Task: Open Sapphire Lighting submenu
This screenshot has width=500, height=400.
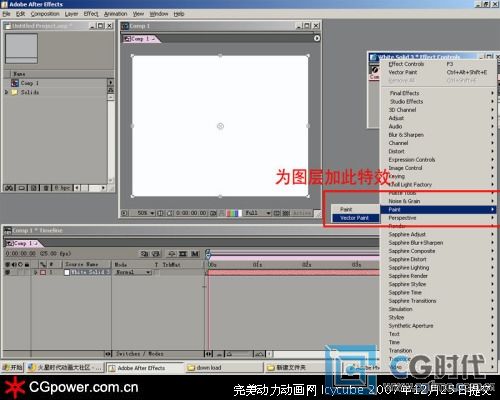Action: click(438, 267)
